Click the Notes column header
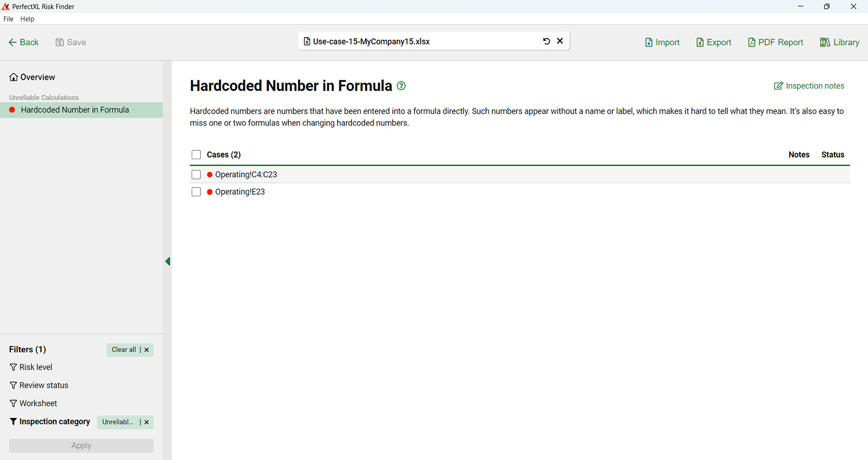This screenshot has height=460, width=868. click(799, 155)
